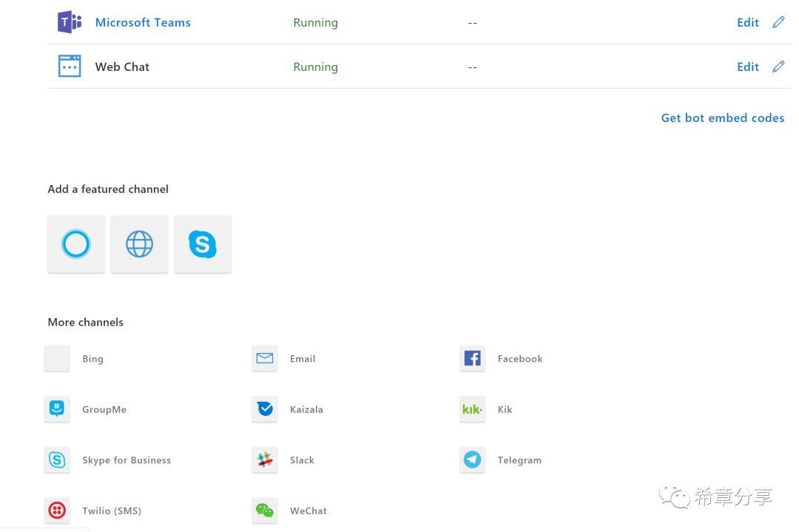Select the Twilio (SMS) label
799x532 pixels.
pos(112,511)
